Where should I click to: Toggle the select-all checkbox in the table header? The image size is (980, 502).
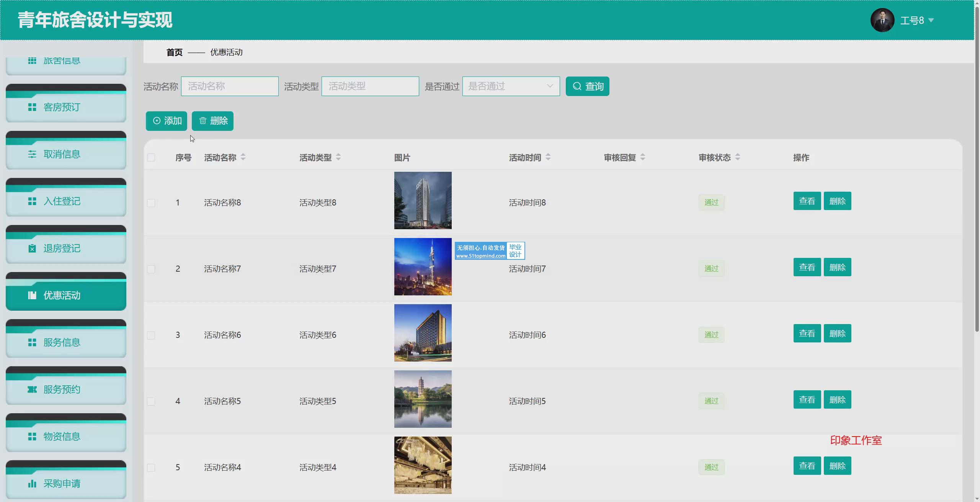[x=151, y=158]
